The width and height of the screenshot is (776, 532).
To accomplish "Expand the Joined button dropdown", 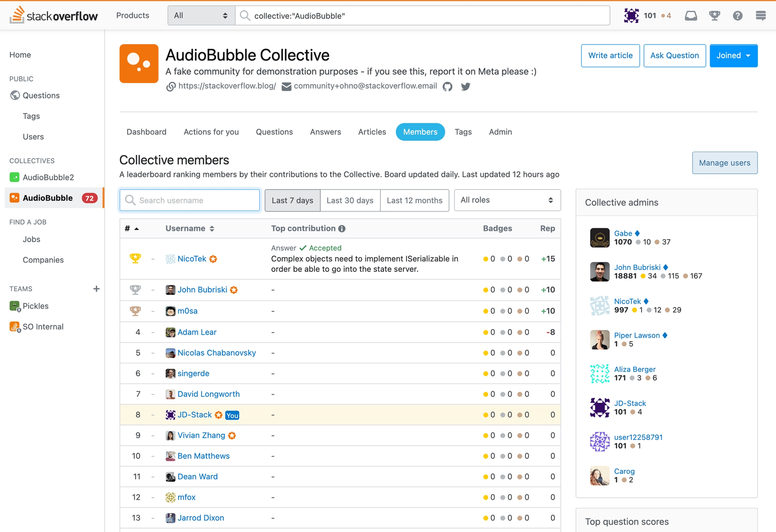I will 734,56.
